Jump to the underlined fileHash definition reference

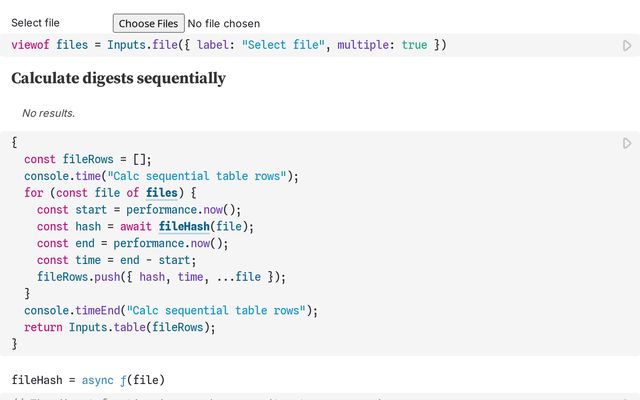coord(187,226)
